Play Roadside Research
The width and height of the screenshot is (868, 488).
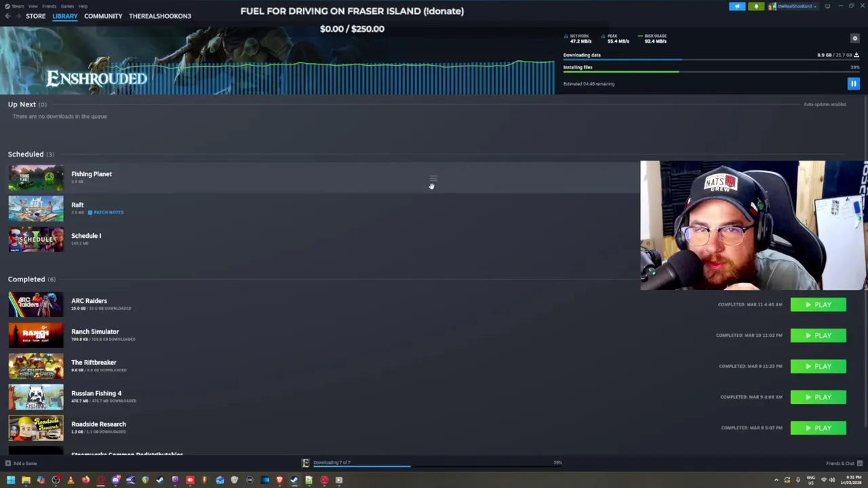point(818,428)
